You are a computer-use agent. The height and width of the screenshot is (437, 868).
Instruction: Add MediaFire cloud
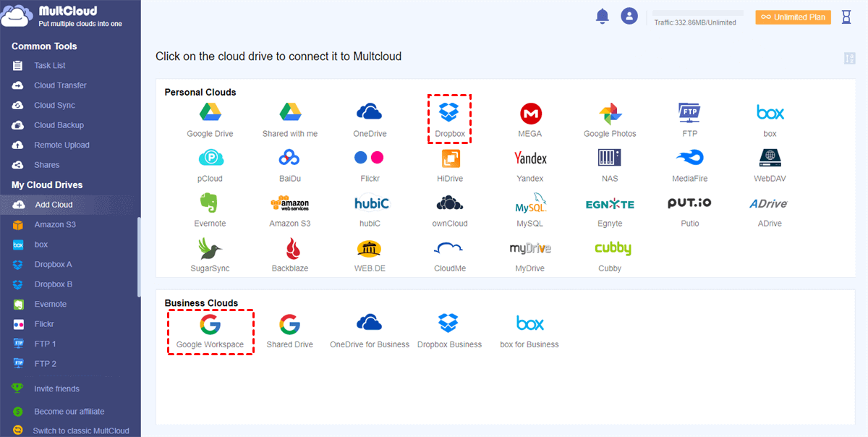(x=689, y=164)
